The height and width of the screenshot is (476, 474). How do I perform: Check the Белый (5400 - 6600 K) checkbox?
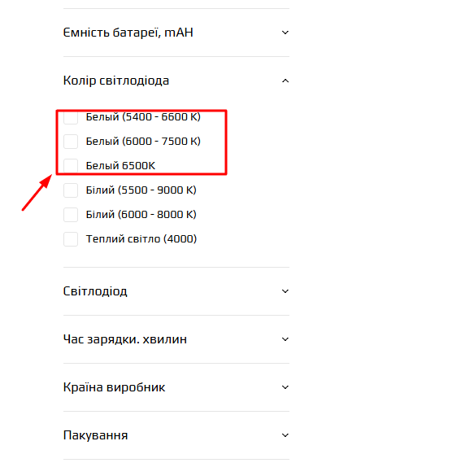[x=71, y=117]
